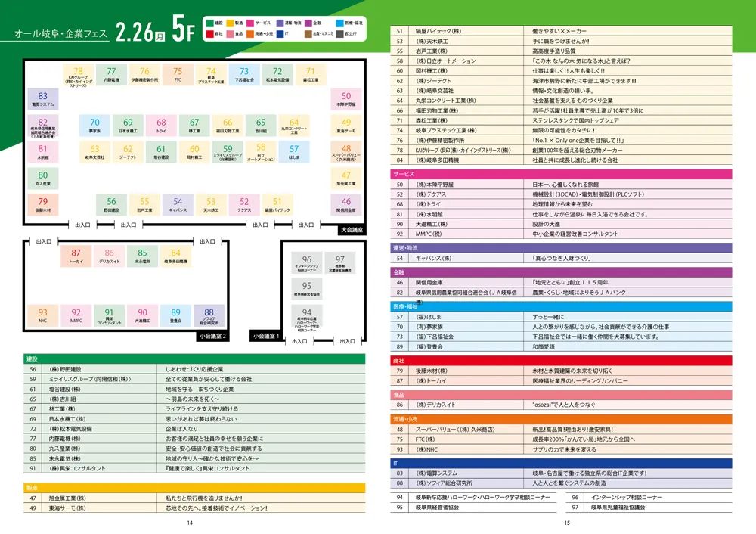
Task: Click booth 54 ギャバンス on the map
Action: (x=178, y=204)
